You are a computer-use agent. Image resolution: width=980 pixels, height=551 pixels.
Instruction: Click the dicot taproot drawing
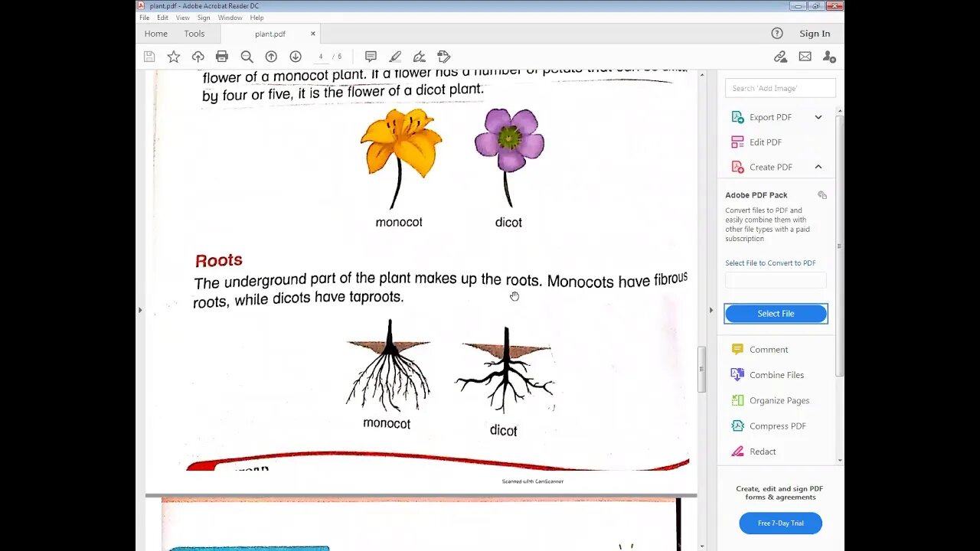click(505, 370)
